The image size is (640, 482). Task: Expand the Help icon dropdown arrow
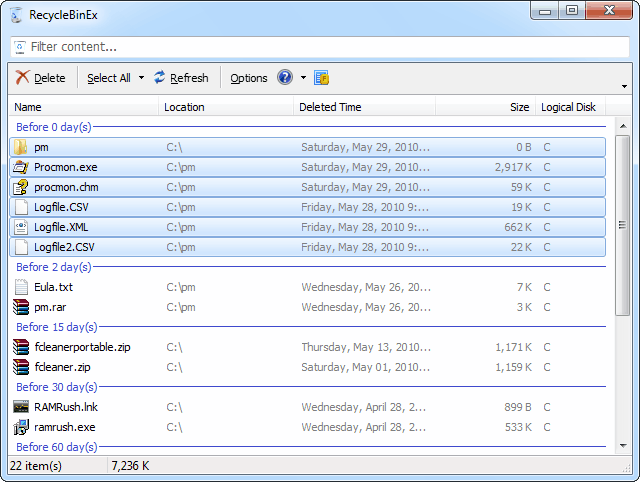coord(303,78)
